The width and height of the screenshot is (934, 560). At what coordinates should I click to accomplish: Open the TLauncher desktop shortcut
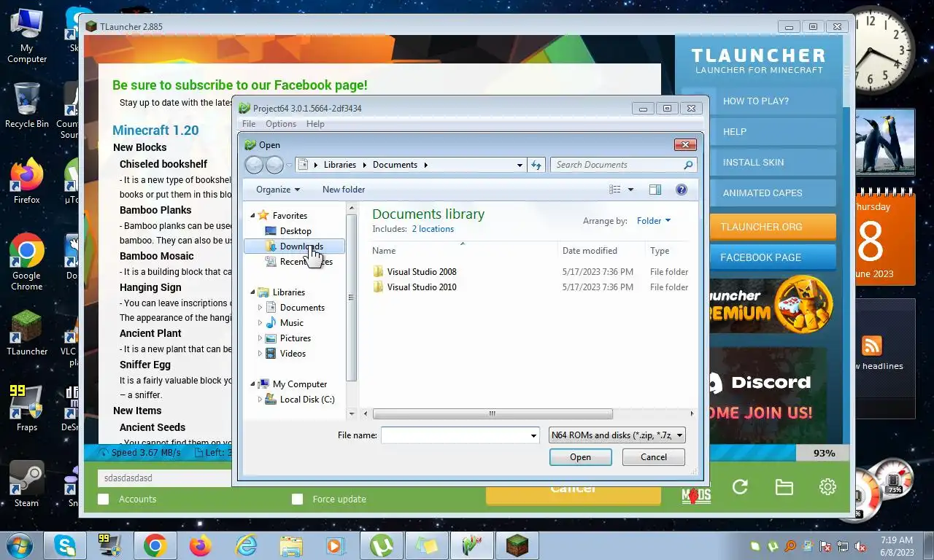pos(27,334)
